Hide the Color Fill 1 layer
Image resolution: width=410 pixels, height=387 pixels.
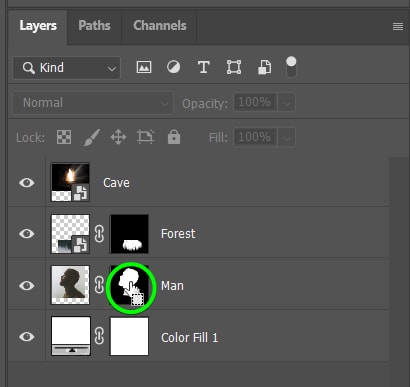coord(27,337)
